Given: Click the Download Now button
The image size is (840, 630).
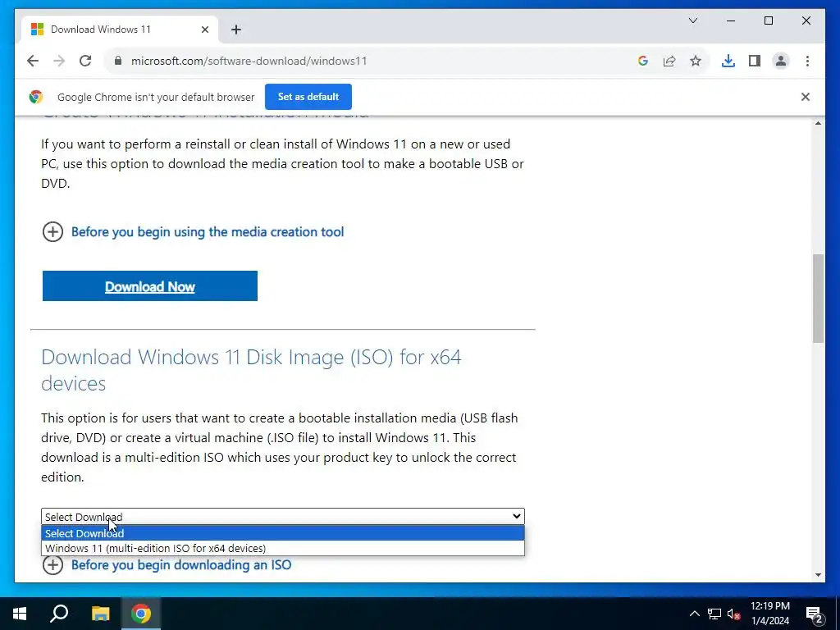Looking at the screenshot, I should click(150, 286).
